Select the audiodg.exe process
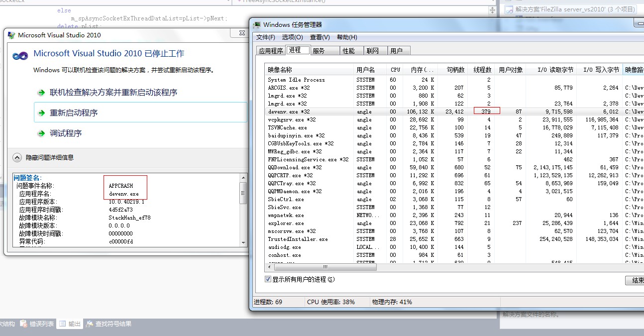The height and width of the screenshot is (336, 644). tap(454, 247)
